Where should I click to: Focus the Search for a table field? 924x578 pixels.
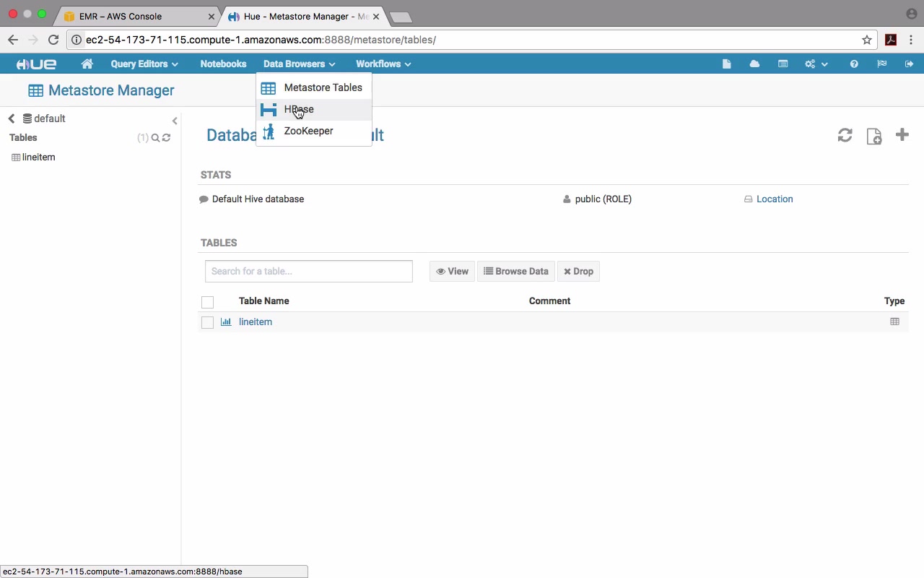309,271
